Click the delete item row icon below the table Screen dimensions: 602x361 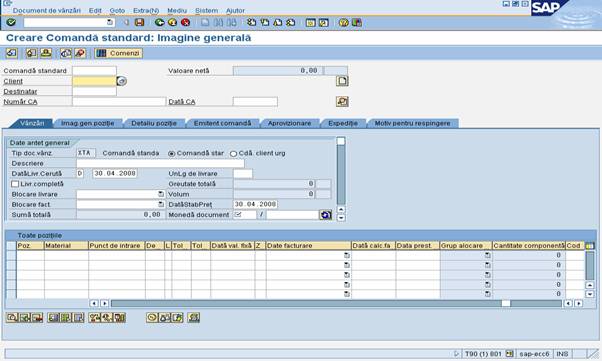38,318
